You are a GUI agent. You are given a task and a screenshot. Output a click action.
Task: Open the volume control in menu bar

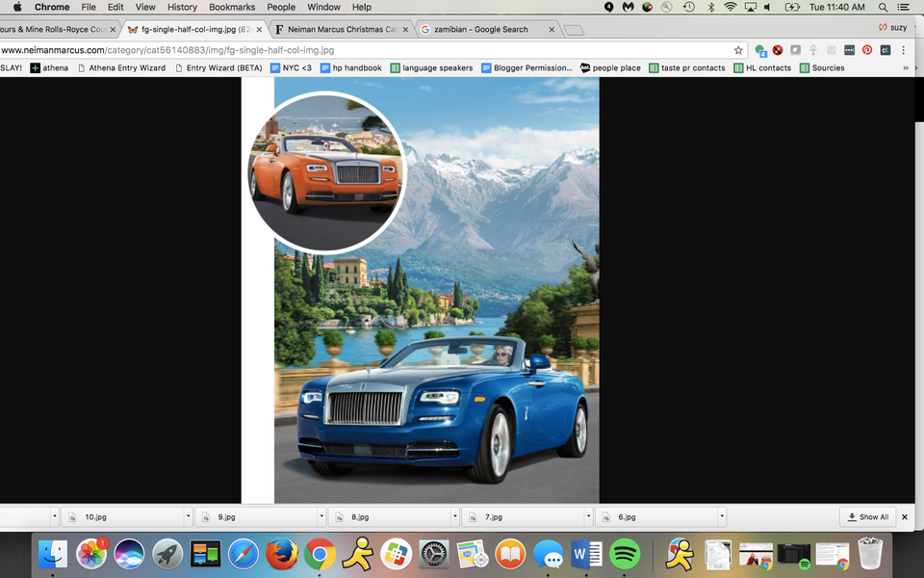pos(768,7)
